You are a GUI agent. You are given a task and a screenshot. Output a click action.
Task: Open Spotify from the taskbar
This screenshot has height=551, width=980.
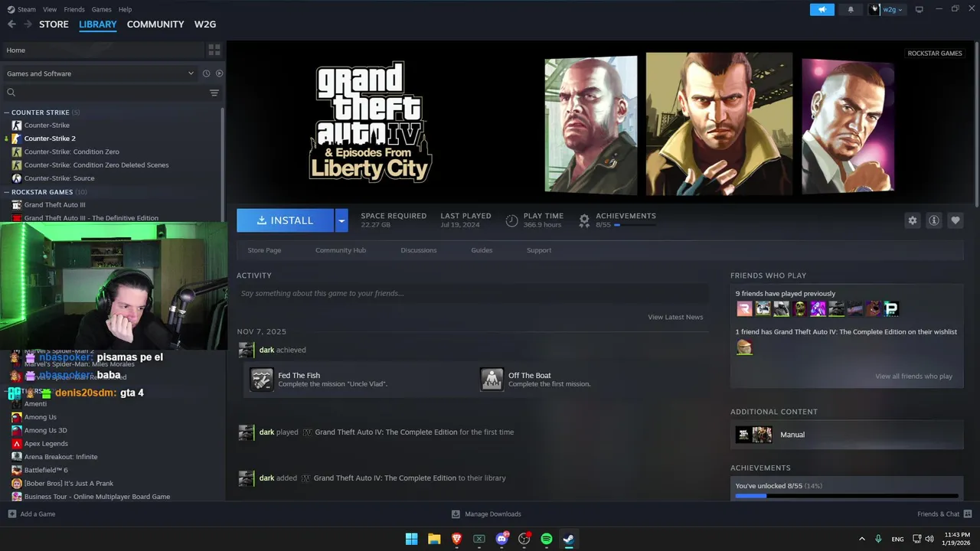(x=547, y=539)
